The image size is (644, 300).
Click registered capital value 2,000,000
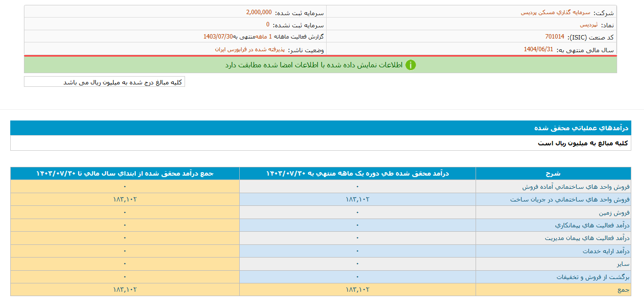click(259, 12)
